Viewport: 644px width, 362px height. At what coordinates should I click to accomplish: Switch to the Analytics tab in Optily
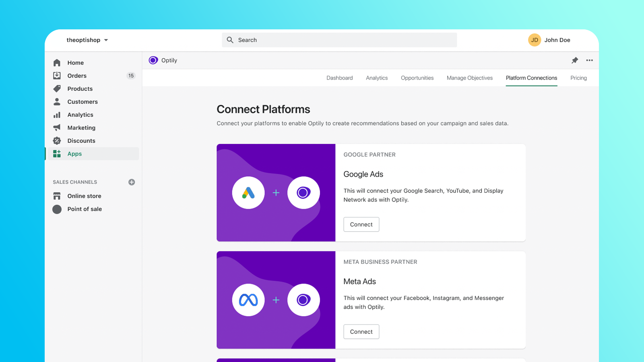click(377, 78)
